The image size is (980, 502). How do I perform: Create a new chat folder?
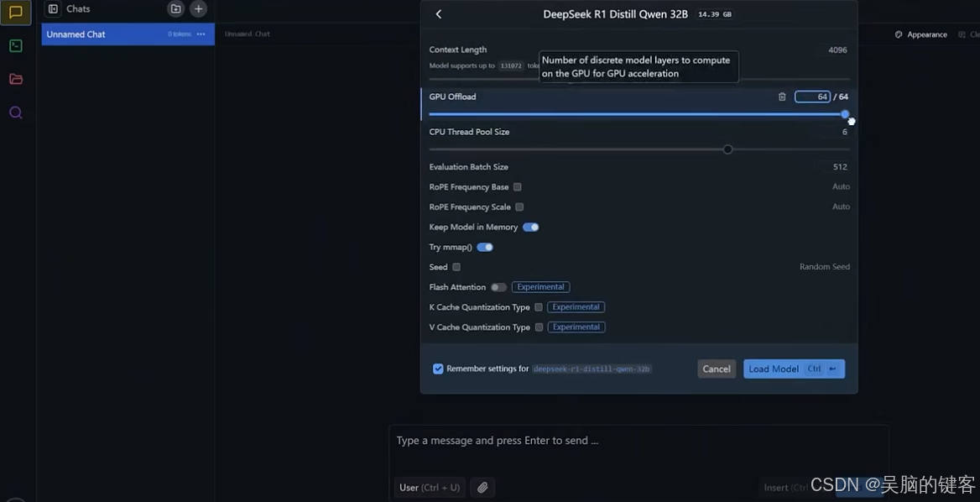pyautogui.click(x=175, y=8)
